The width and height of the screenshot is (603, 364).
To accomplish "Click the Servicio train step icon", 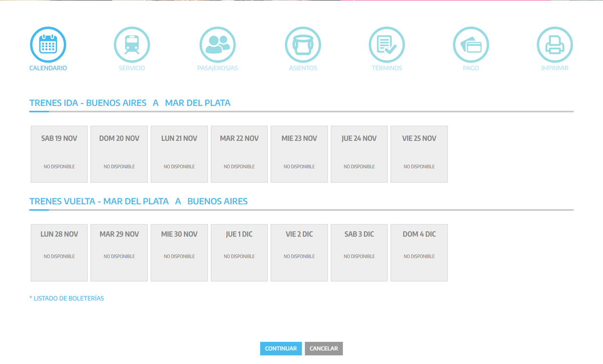I will pos(132,45).
